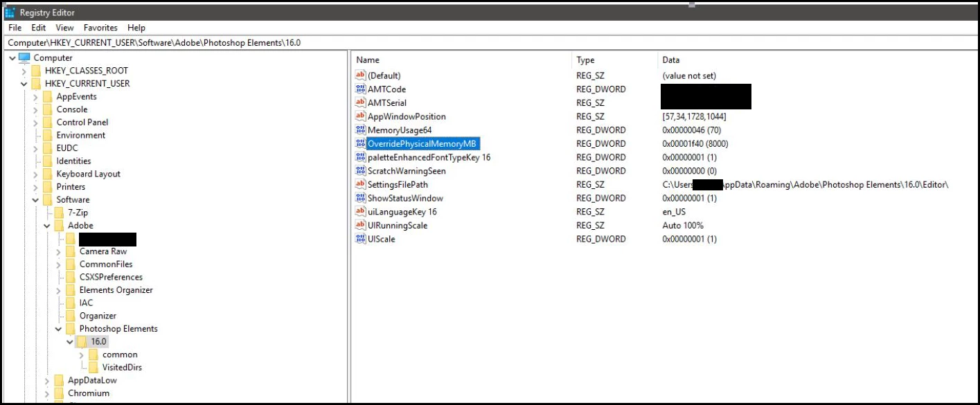Click the Camera Raw folder icon

71,251
